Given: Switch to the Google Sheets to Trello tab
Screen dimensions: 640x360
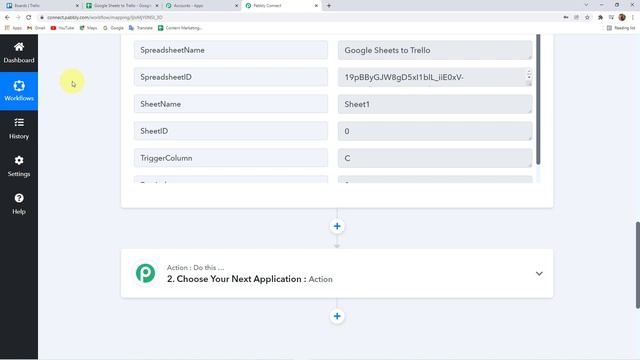Looking at the screenshot, I should click(x=122, y=6).
